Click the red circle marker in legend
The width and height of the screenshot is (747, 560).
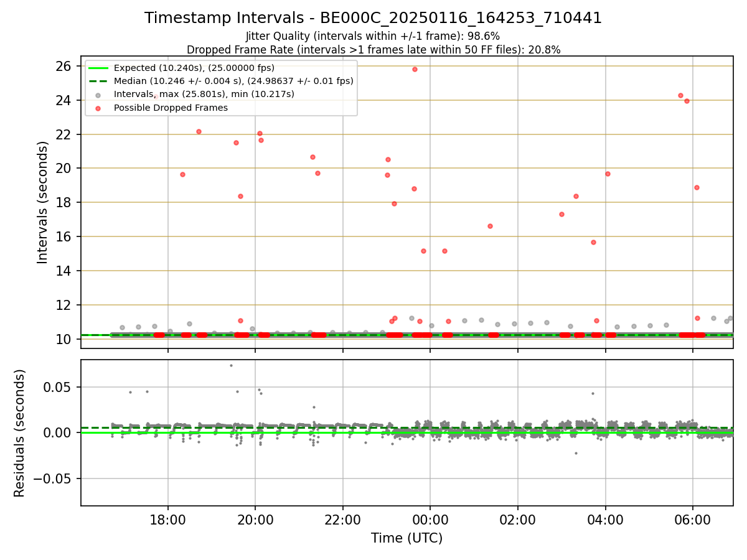pyautogui.click(x=98, y=108)
